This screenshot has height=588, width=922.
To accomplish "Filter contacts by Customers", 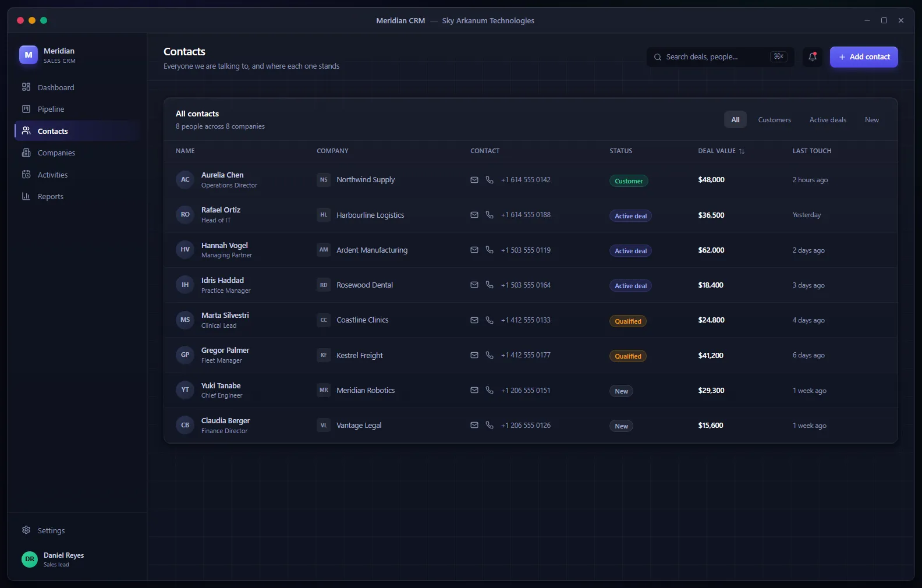I will (x=774, y=120).
